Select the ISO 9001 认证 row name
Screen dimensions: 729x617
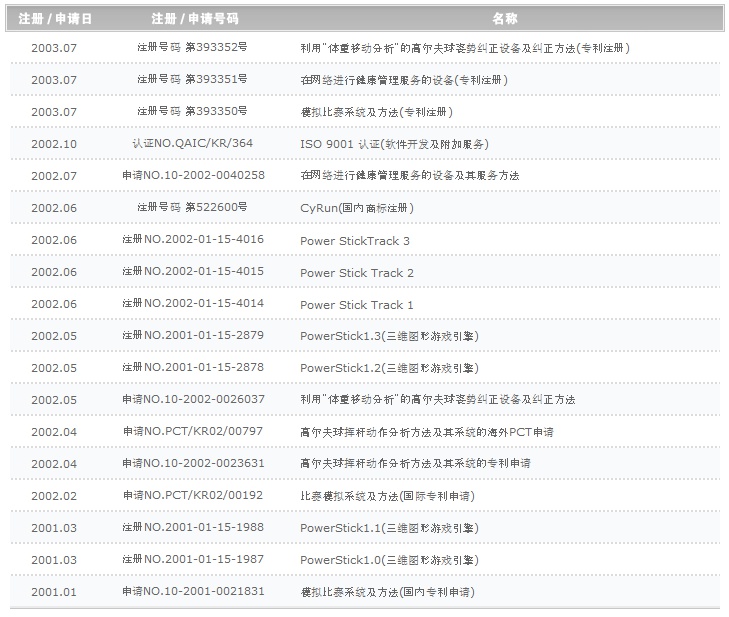394,144
